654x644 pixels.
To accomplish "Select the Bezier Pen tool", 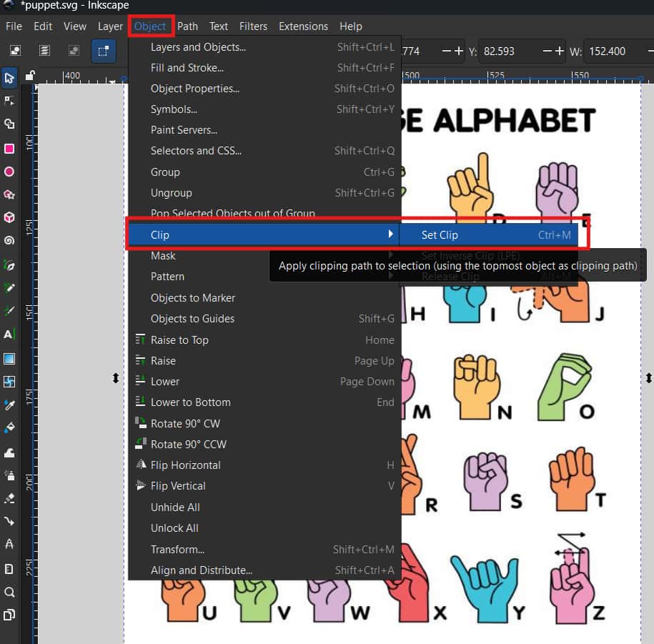I will (x=9, y=265).
